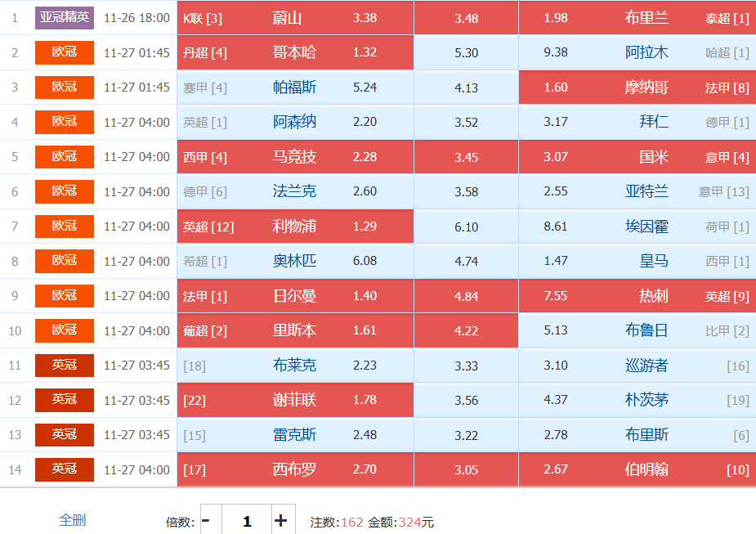Select draw odds 5.30 for 哥本哈 match
This screenshot has width=756, height=534.
[466, 52]
